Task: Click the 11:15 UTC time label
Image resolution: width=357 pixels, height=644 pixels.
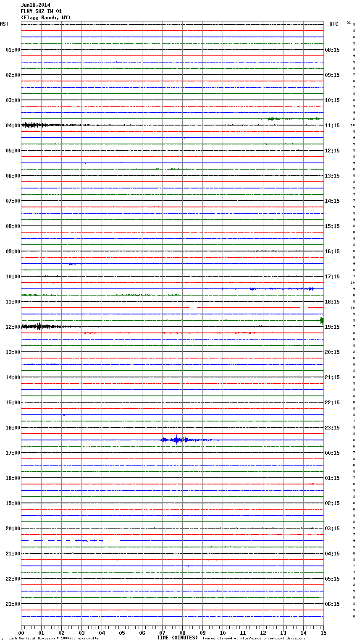Action: point(332,126)
